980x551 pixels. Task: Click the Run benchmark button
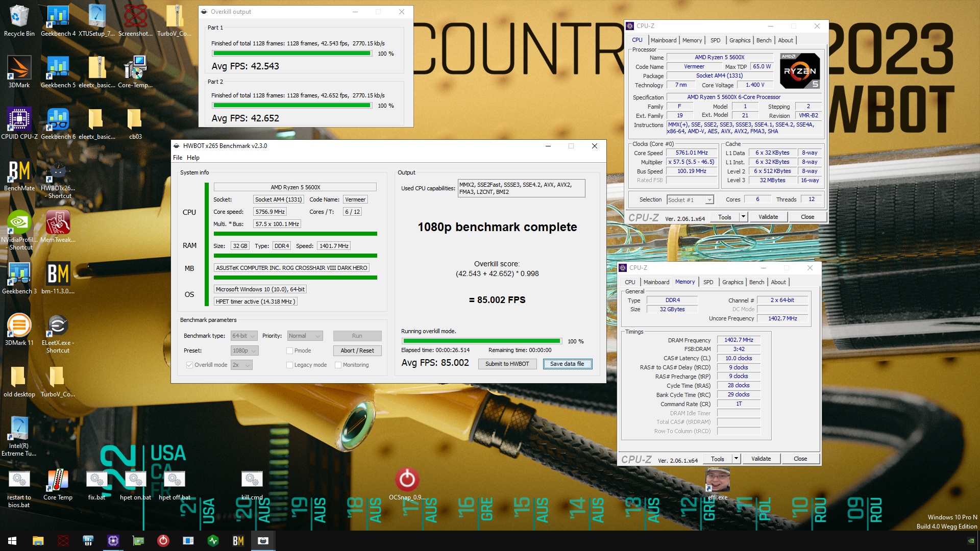click(x=357, y=336)
